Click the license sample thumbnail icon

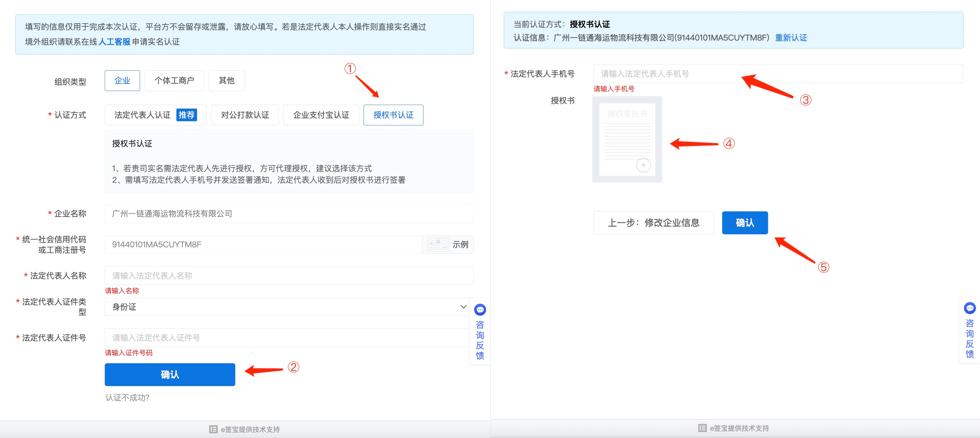coord(438,244)
